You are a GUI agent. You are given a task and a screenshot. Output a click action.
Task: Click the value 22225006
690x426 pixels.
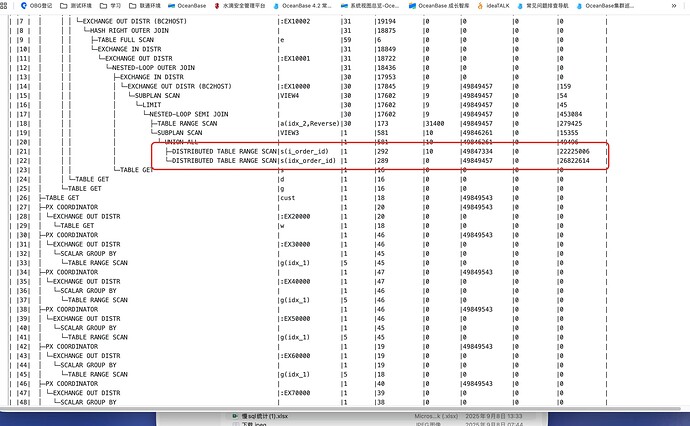click(x=575, y=151)
